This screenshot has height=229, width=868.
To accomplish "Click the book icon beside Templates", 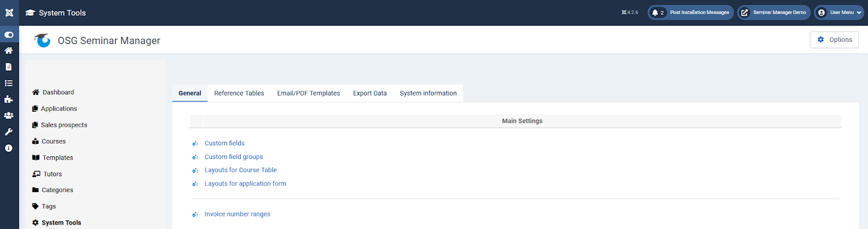I will (x=36, y=157).
